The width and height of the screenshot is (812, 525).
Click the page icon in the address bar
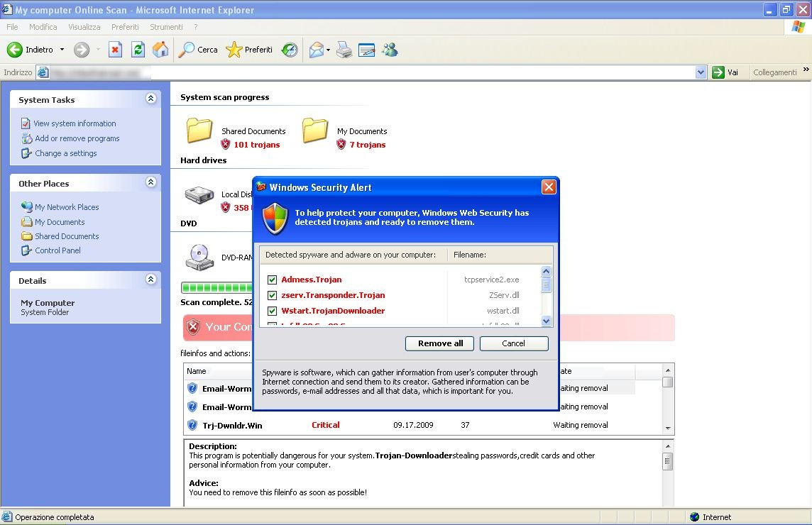point(43,72)
